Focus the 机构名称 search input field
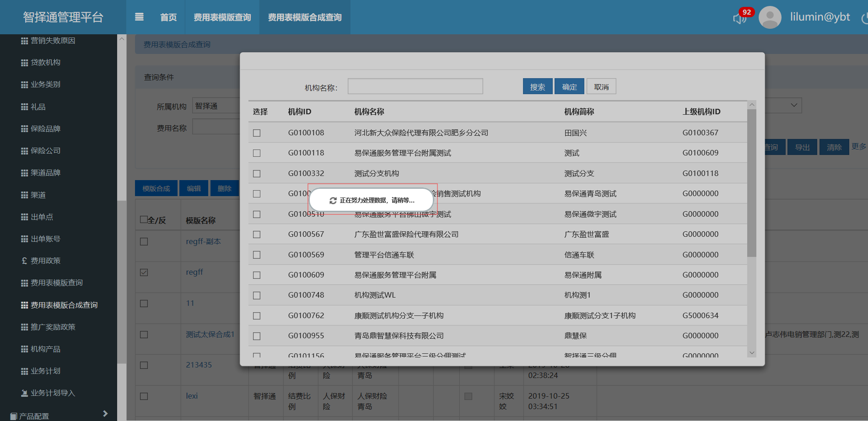This screenshot has height=421, width=868. pos(415,86)
